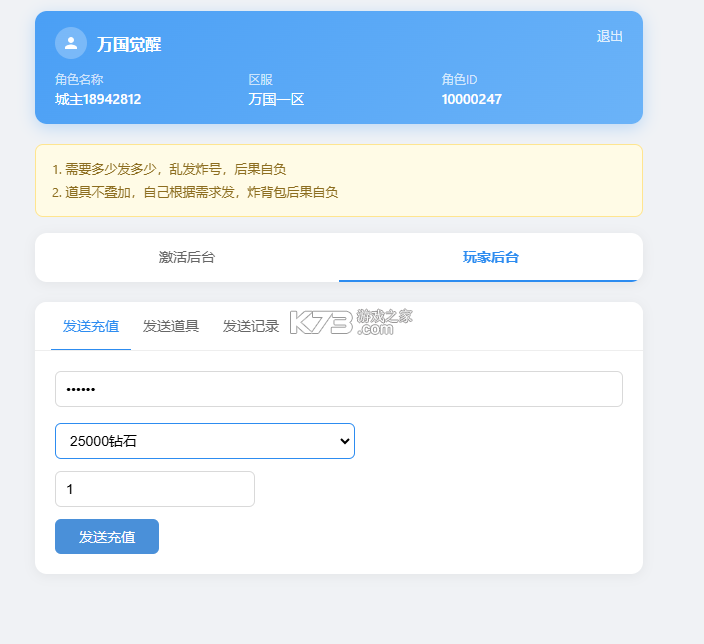The width and height of the screenshot is (704, 644).
Task: Click the 退出 logout link
Action: click(x=609, y=36)
